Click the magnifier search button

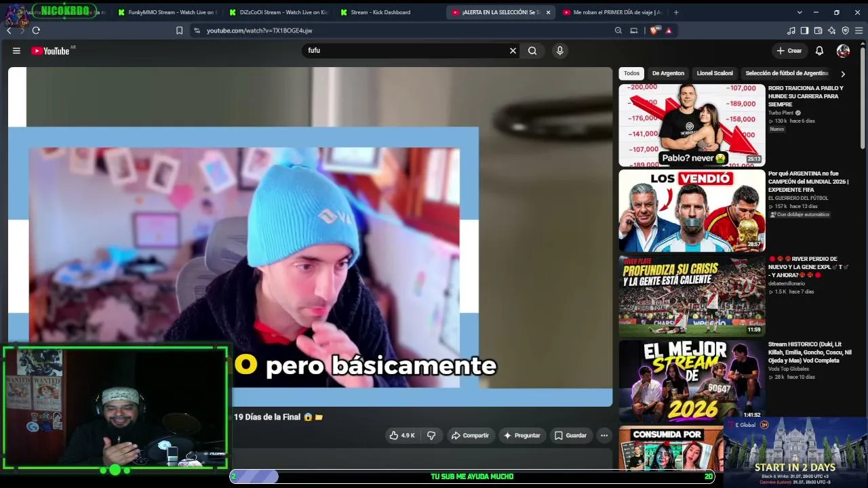(x=532, y=51)
